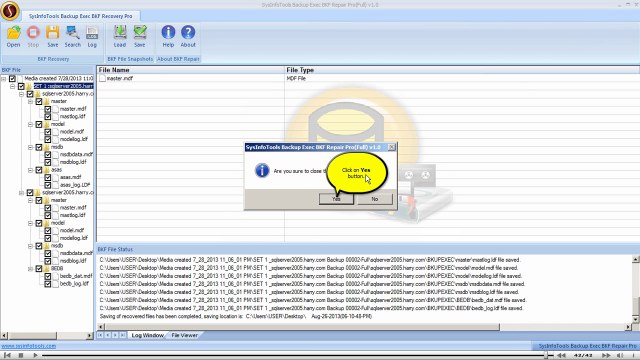Click the next arrow beside Log Window tab
Image resolution: width=640 pixels, height=360 pixels.
115,335
